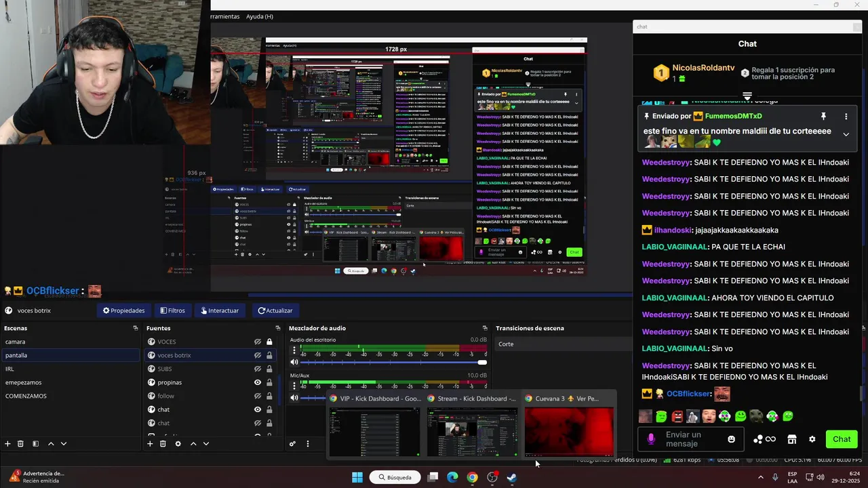Open Filtros for selected source

coord(172,310)
